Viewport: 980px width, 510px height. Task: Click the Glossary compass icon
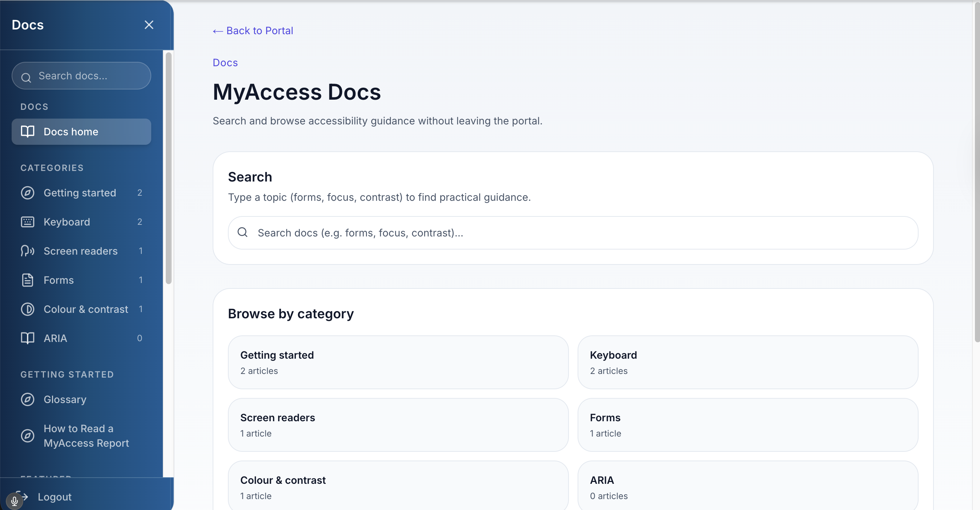point(27,399)
